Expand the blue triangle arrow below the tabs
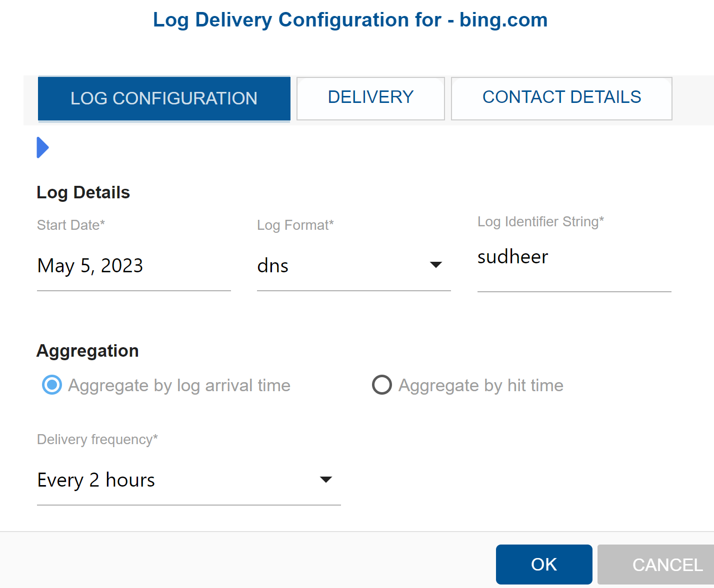The width and height of the screenshot is (714, 588). coord(42,147)
